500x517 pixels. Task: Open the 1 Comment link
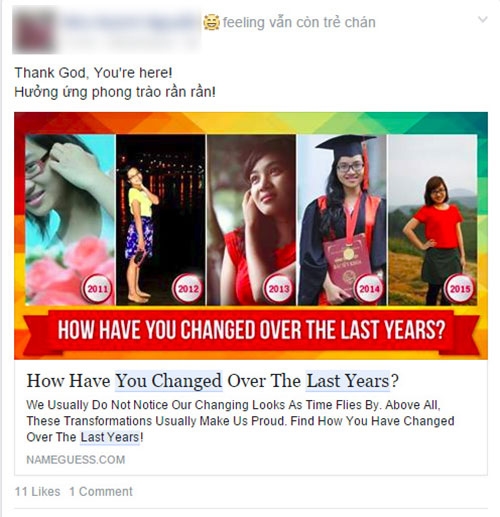click(101, 491)
